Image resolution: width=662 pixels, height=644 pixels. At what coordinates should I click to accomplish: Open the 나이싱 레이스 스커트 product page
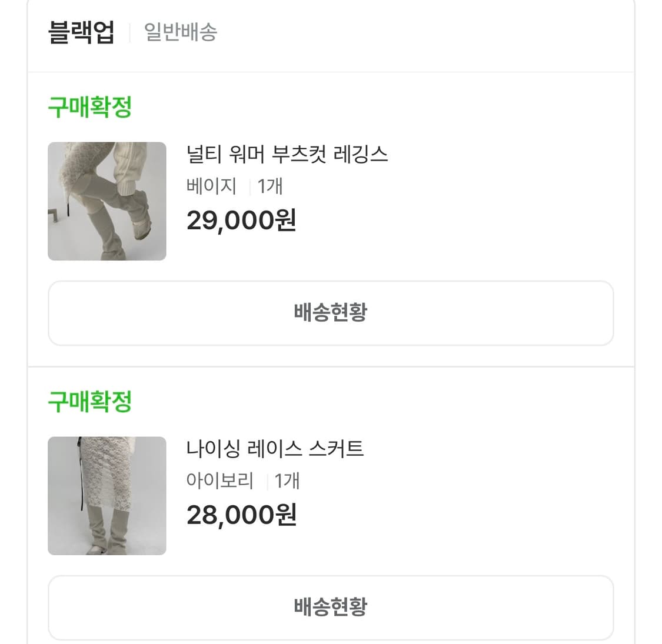click(x=275, y=448)
